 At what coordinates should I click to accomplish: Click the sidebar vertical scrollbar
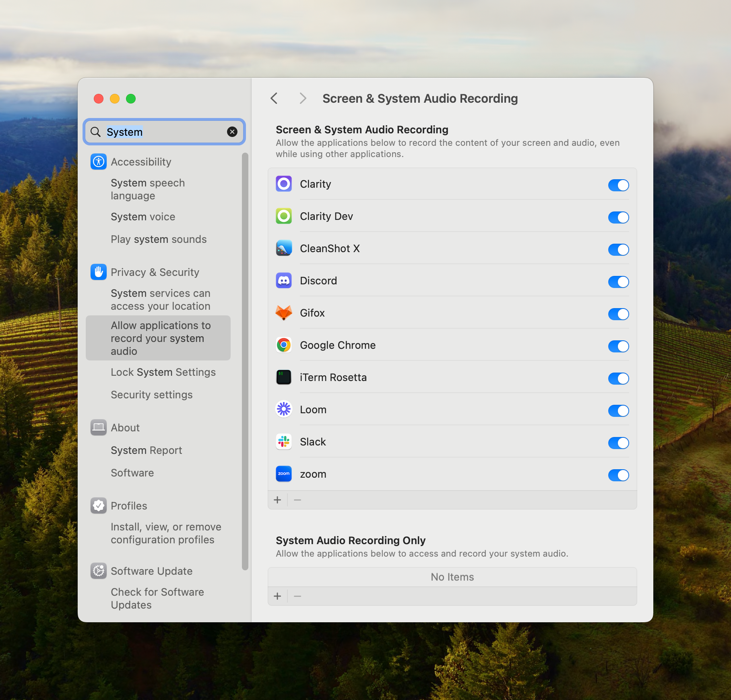click(245, 362)
